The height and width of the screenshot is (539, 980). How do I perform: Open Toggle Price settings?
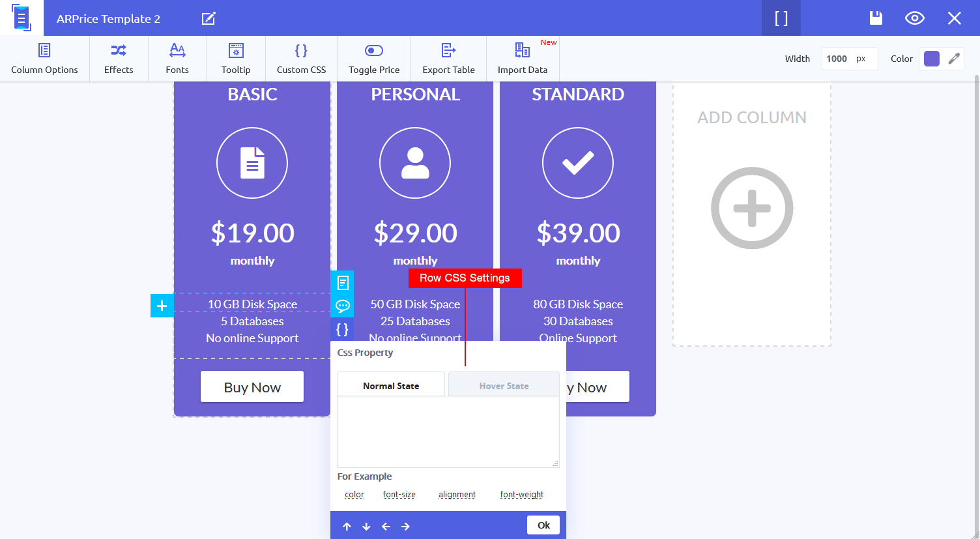click(x=374, y=59)
